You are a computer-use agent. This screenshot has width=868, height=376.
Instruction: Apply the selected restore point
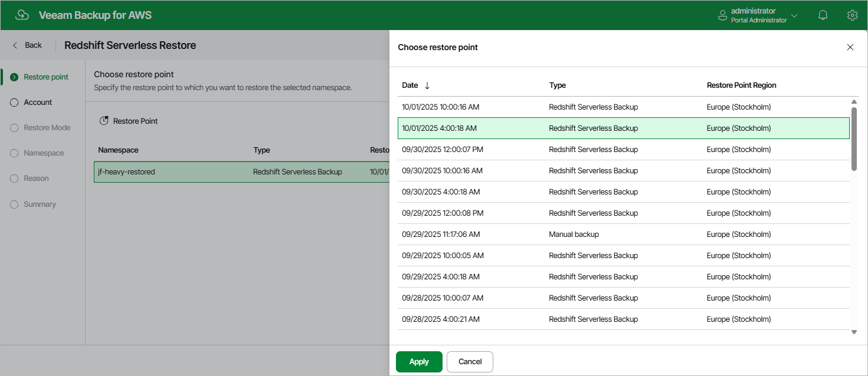pyautogui.click(x=419, y=362)
